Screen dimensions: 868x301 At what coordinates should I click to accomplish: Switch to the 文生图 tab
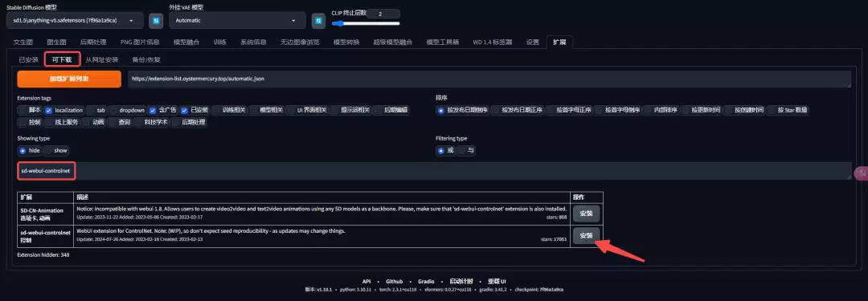click(x=23, y=42)
